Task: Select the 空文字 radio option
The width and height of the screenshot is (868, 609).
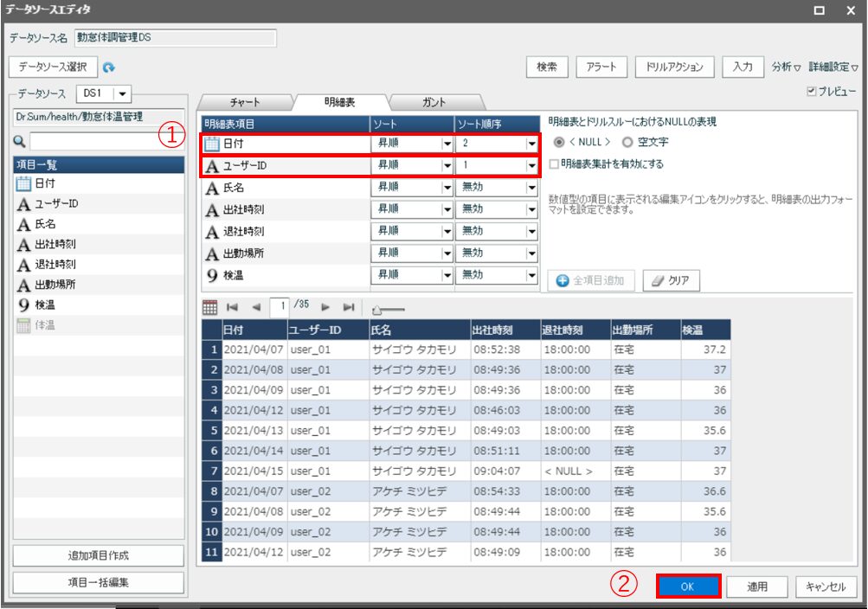Action: coord(627,142)
